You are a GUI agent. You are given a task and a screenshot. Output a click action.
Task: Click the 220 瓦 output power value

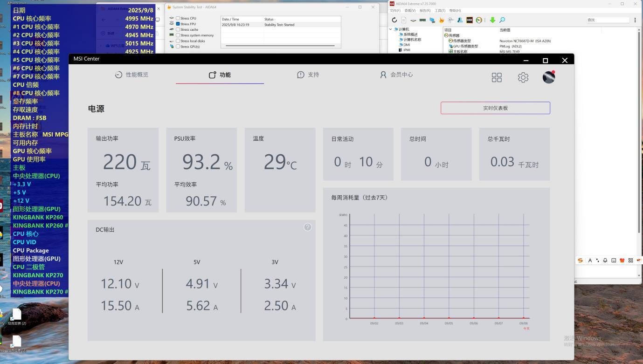tap(126, 162)
